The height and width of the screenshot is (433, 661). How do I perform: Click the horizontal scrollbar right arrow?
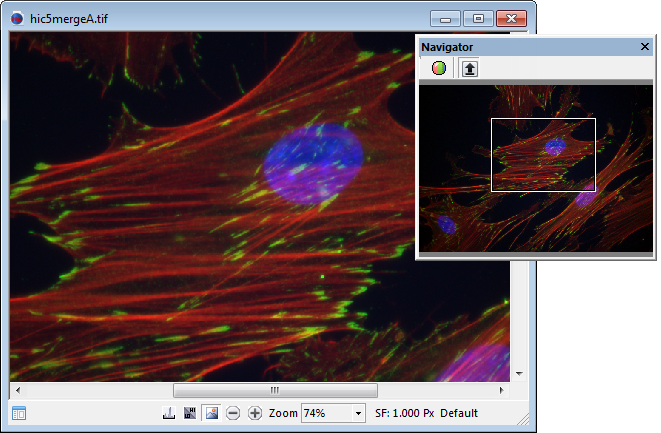tap(503, 390)
